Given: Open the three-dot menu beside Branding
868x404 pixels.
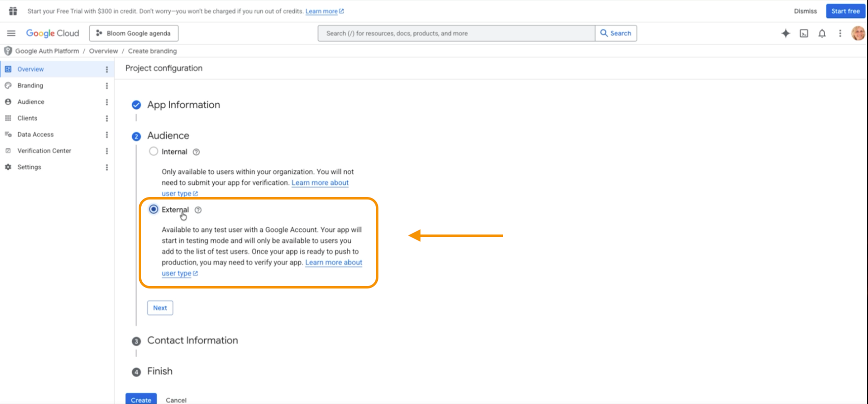Looking at the screenshot, I should tap(107, 86).
